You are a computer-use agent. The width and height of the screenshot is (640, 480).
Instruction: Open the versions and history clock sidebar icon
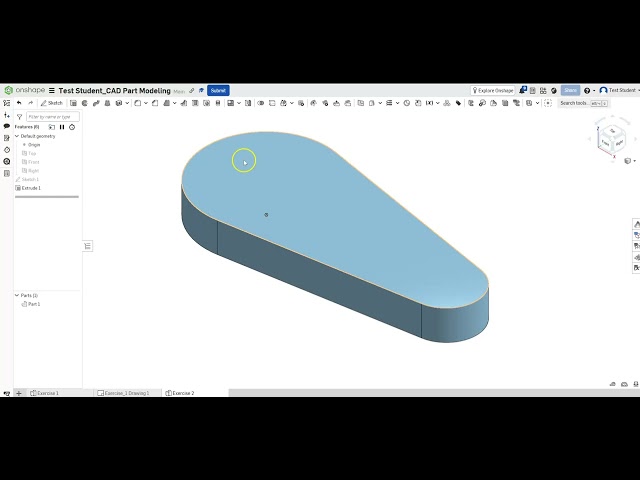point(7,150)
